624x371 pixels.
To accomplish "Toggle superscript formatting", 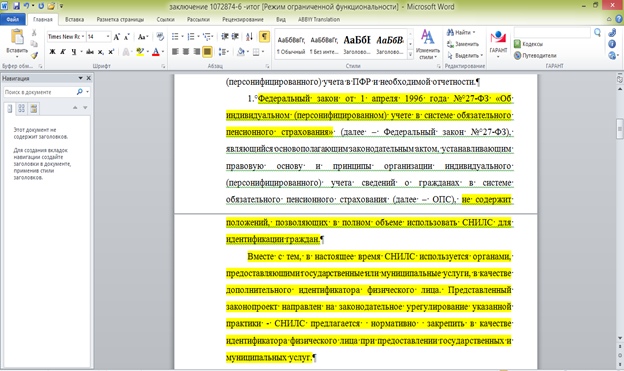I will pos(111,52).
